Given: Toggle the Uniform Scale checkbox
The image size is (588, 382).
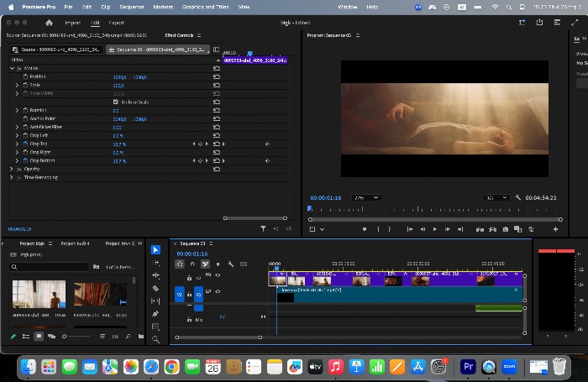Looking at the screenshot, I should point(116,102).
